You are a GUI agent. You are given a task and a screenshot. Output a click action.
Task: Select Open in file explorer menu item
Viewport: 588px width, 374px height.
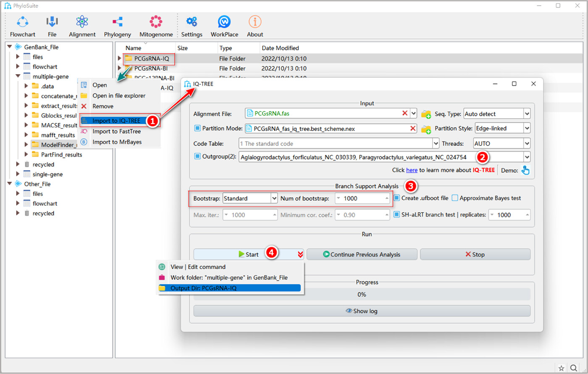click(119, 96)
